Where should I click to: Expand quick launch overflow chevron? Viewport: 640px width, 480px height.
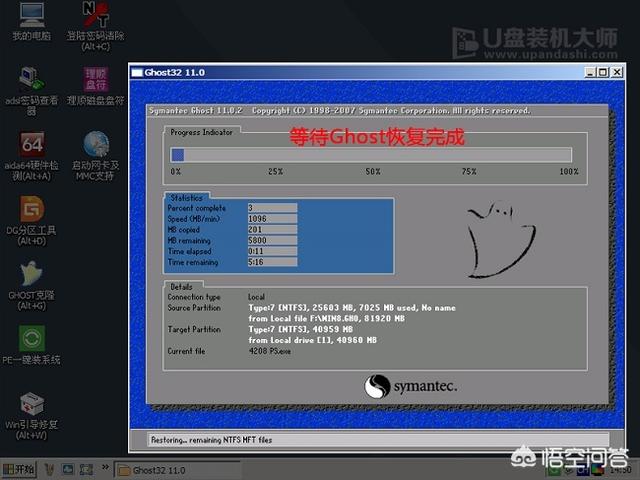tap(105, 467)
